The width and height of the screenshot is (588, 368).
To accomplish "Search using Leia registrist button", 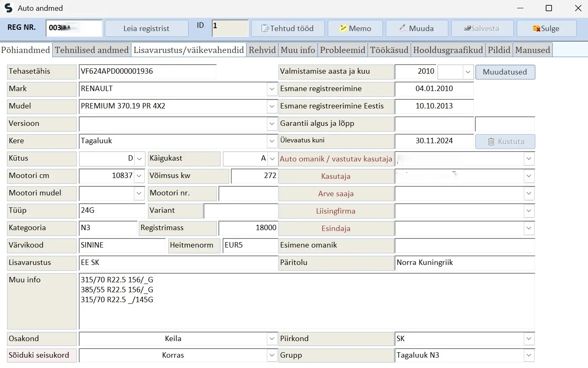I will (146, 29).
